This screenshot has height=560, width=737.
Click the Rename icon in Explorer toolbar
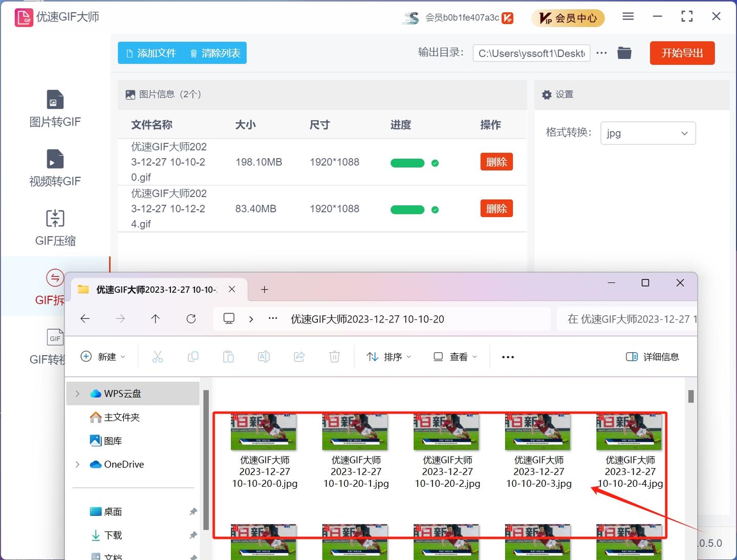[264, 357]
